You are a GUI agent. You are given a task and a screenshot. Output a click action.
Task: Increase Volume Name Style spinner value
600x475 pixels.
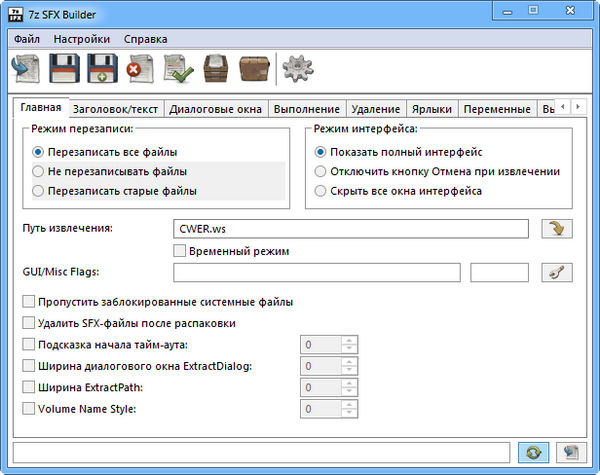349,405
